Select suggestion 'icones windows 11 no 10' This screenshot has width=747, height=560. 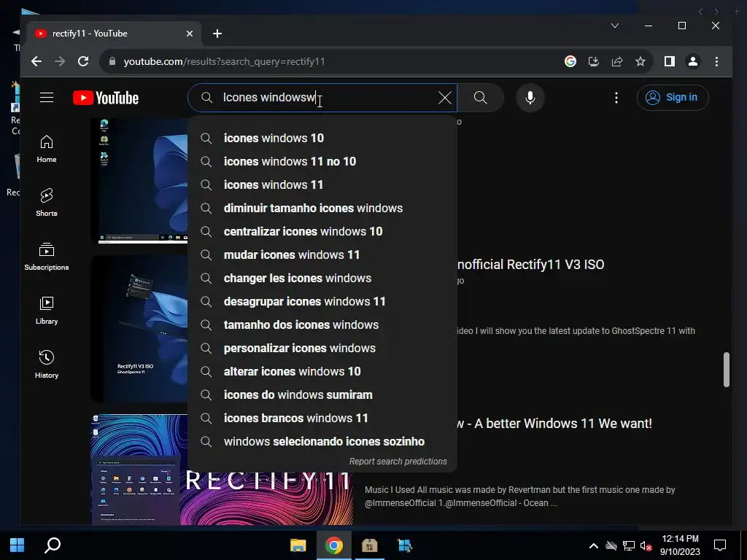(x=322, y=161)
